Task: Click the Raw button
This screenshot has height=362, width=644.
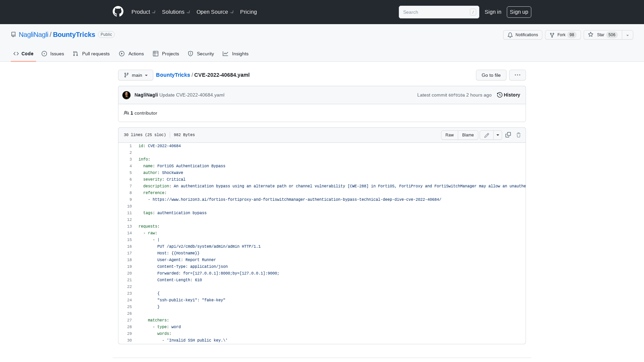Action: tap(449, 135)
